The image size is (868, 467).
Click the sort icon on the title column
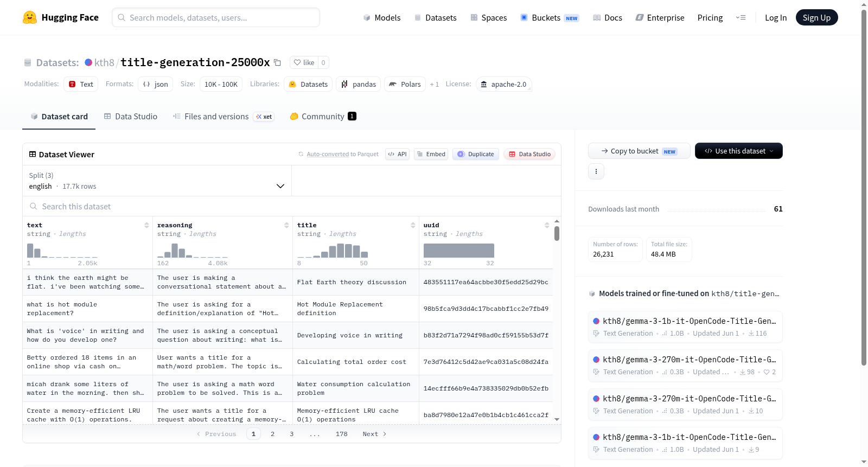[413, 225]
